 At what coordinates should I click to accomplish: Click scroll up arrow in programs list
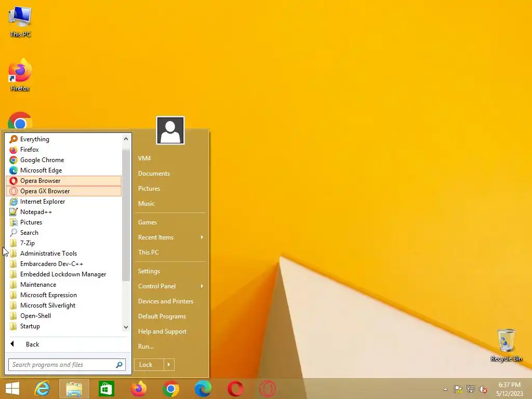[x=126, y=139]
